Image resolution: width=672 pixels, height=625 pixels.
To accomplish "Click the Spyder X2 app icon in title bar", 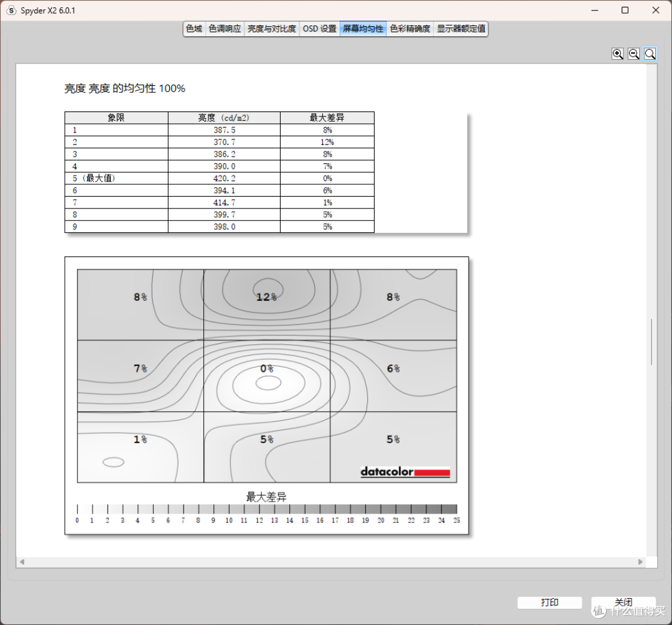I will [11, 11].
